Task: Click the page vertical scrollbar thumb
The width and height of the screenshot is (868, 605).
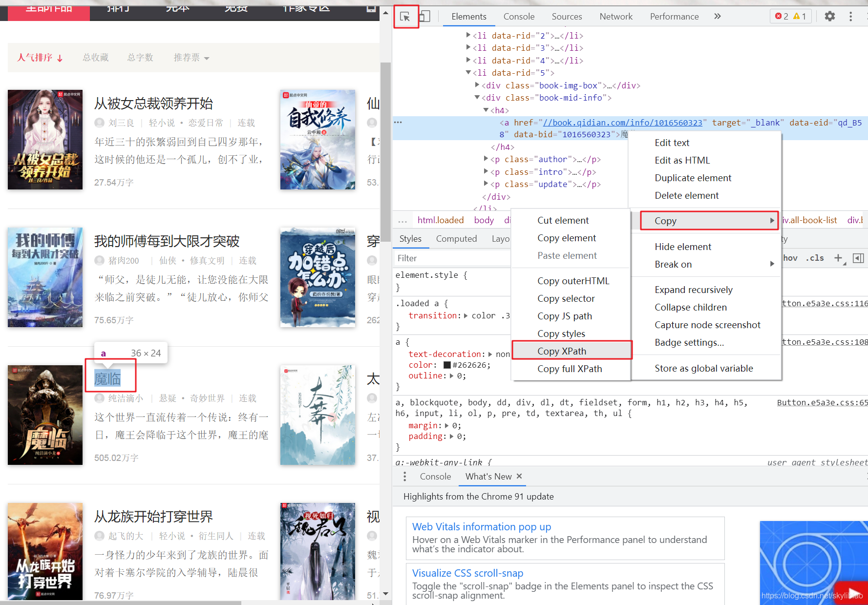Action: (x=385, y=151)
